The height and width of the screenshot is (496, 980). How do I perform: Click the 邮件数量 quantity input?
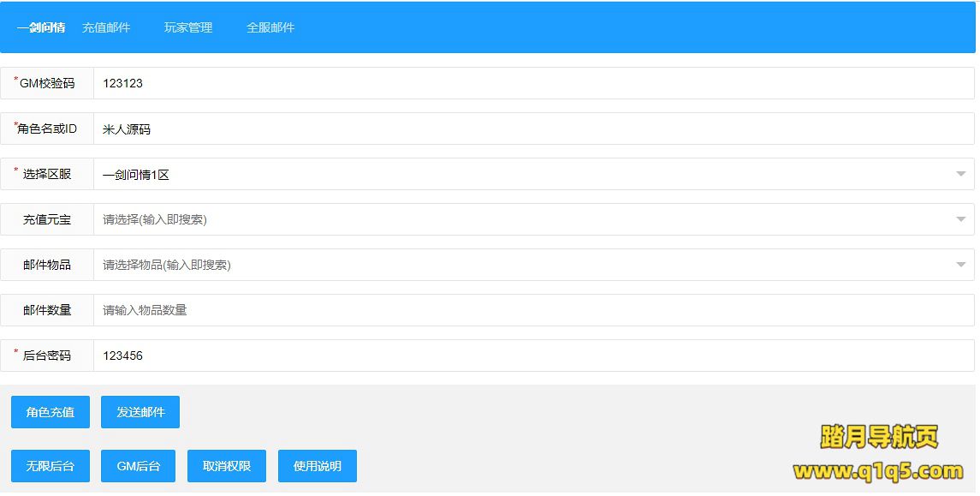click(x=531, y=310)
